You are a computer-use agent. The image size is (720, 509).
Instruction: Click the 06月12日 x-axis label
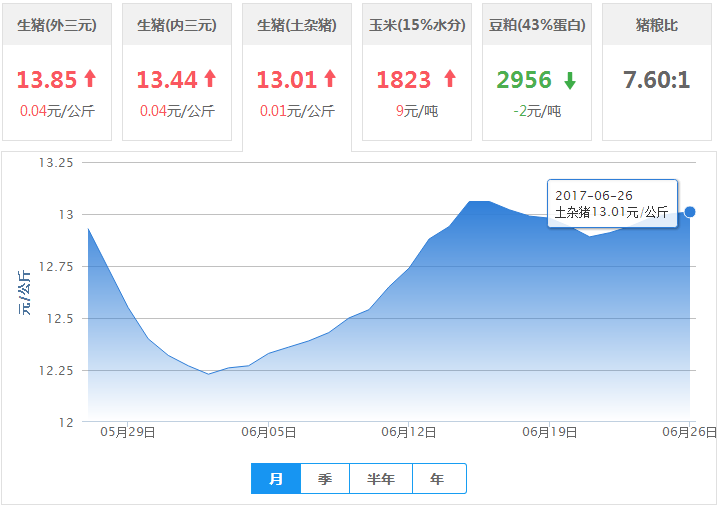[409, 432]
